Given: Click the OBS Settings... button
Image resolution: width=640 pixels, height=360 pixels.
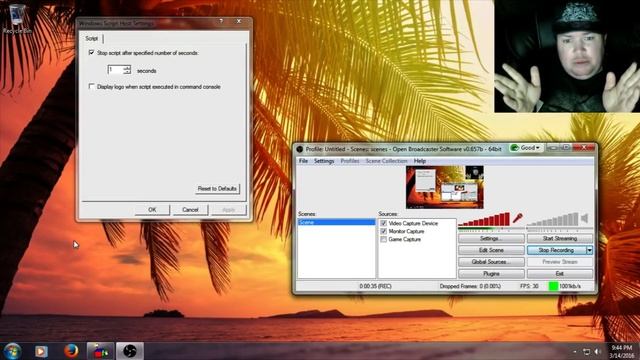Looking at the screenshot, I should [x=491, y=238].
